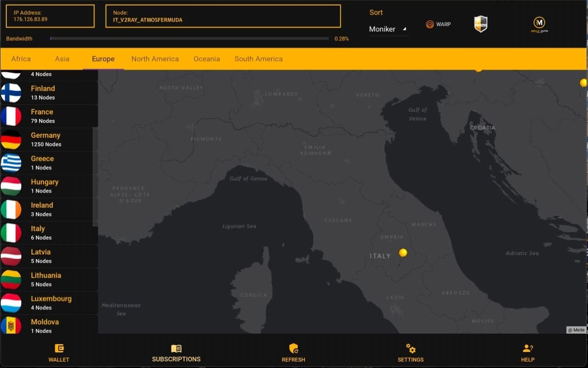Select Moldova 1 Nodes entry
Screen dimensions: 588x368
click(x=49, y=325)
